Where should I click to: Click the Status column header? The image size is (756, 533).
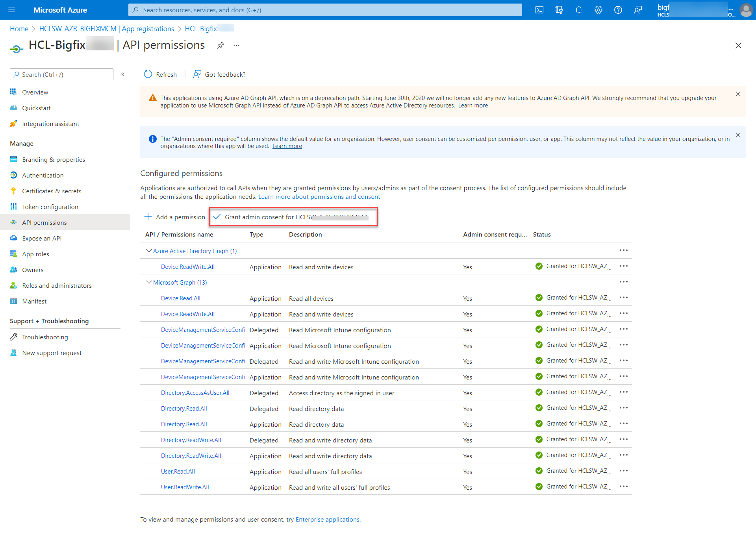[x=542, y=234]
